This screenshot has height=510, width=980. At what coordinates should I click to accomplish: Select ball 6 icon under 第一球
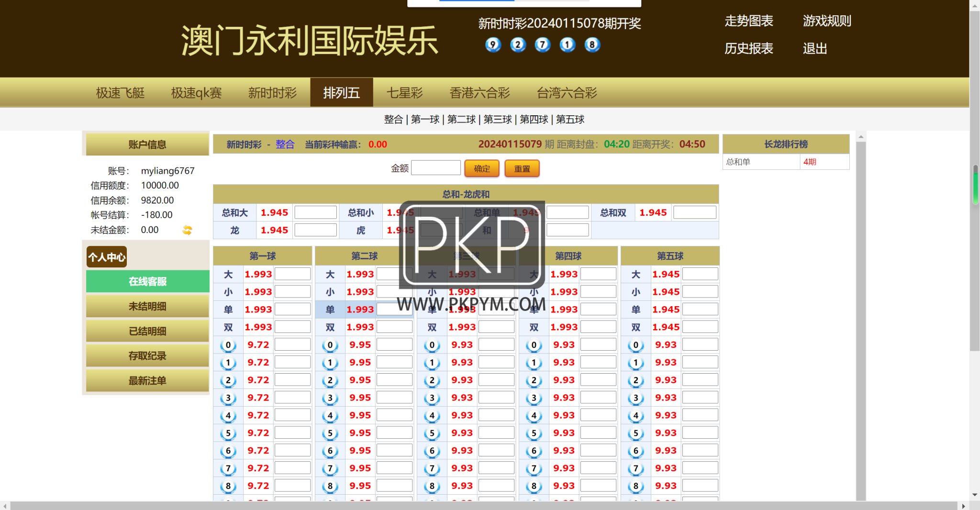coord(228,451)
